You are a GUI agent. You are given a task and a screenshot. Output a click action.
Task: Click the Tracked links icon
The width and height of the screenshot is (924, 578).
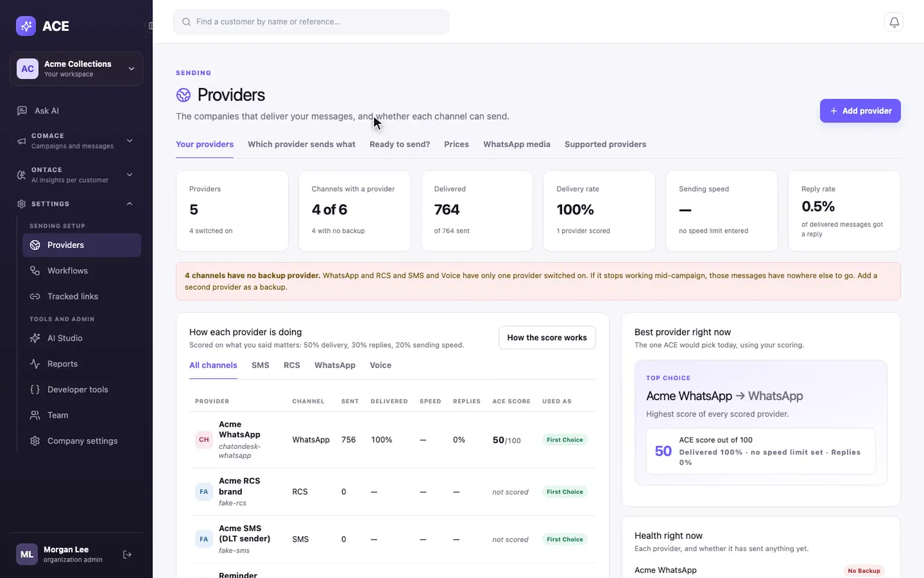click(x=35, y=296)
